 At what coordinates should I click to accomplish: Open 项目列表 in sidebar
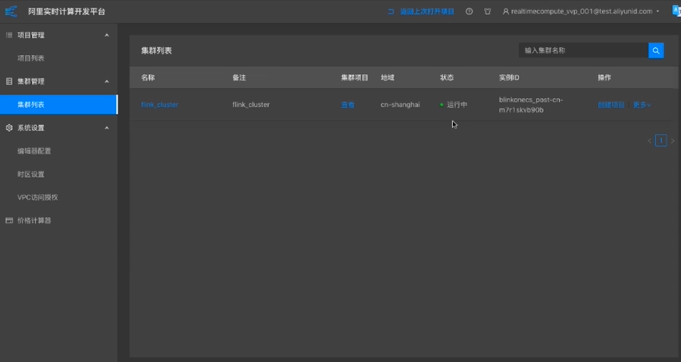tap(31, 58)
